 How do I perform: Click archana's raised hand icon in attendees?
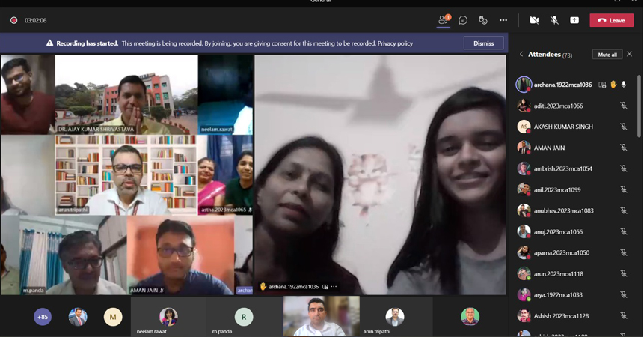pyautogui.click(x=613, y=85)
